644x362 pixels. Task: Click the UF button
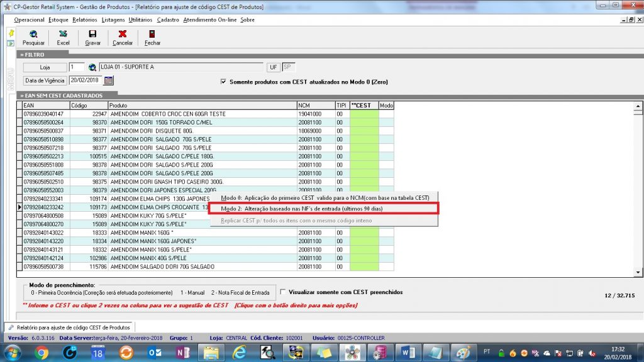click(x=273, y=67)
